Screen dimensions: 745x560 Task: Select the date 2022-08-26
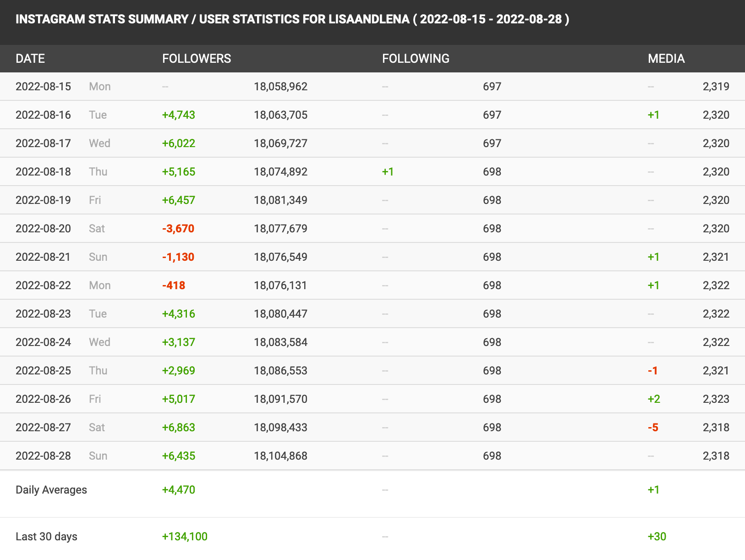(43, 399)
